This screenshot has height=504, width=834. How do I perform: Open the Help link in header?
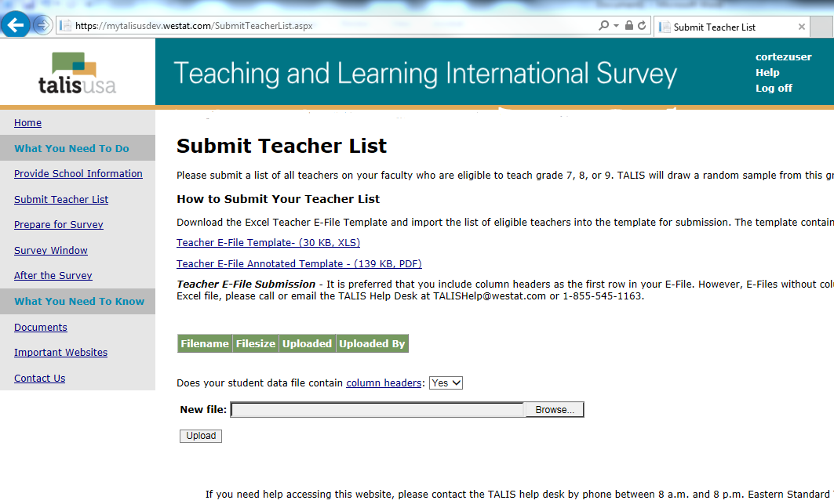click(767, 73)
